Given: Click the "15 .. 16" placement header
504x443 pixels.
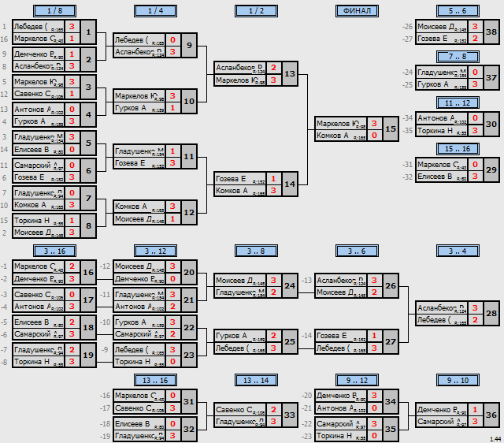Looking at the screenshot, I should (458, 149).
